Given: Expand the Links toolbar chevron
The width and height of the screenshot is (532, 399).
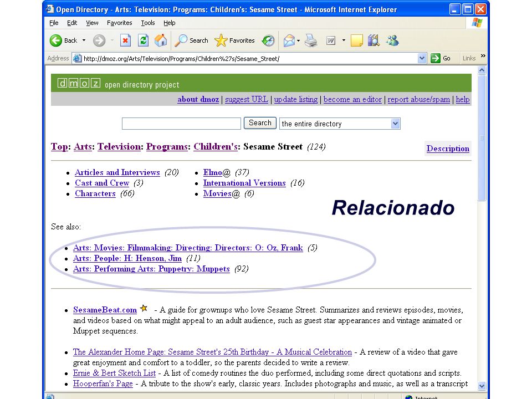Looking at the screenshot, I should pos(483,56).
